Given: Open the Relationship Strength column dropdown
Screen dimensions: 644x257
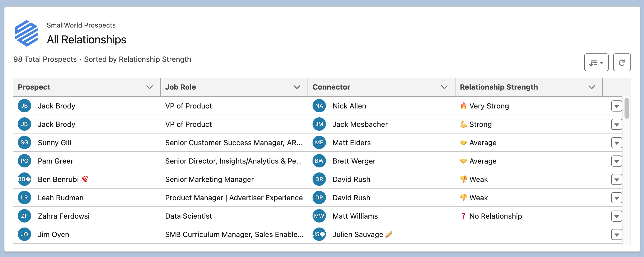Looking at the screenshot, I should [x=592, y=87].
